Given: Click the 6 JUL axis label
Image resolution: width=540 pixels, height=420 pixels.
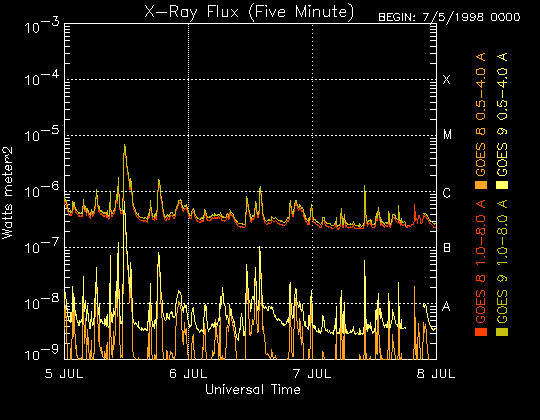Looking at the screenshot, I should pyautogui.click(x=188, y=374).
